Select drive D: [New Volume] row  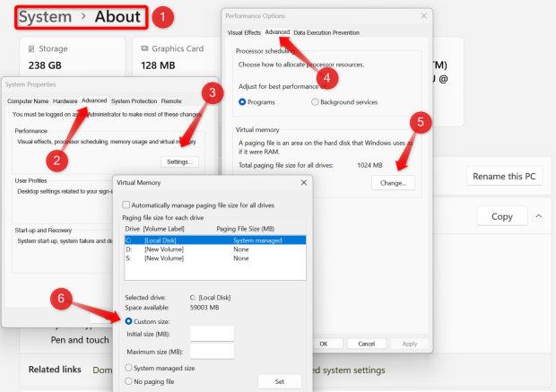click(x=215, y=249)
